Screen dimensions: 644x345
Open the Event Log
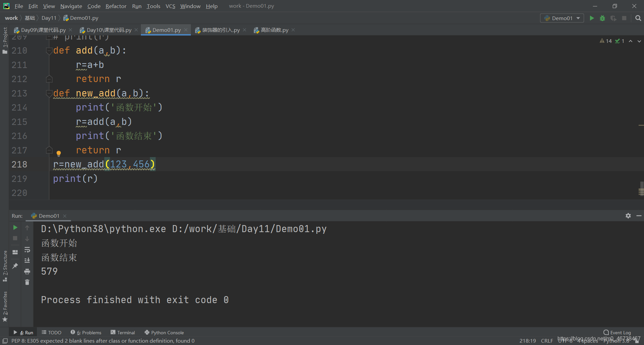[617, 333]
